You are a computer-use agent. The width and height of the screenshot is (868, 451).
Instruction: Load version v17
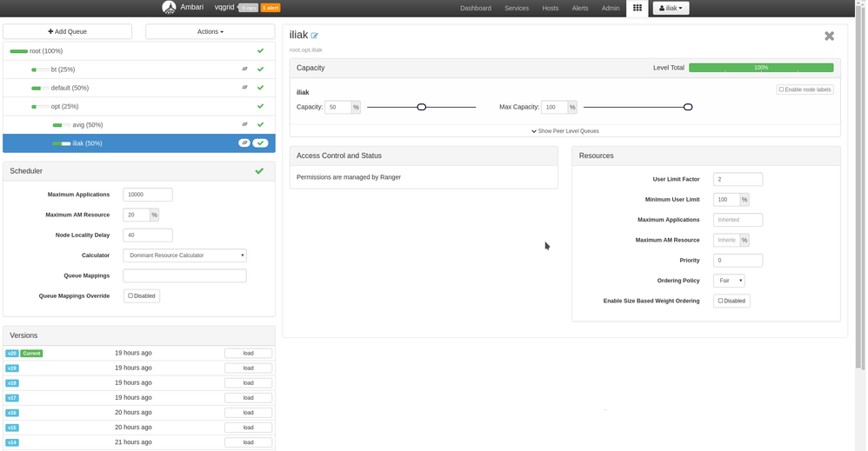[x=248, y=398]
